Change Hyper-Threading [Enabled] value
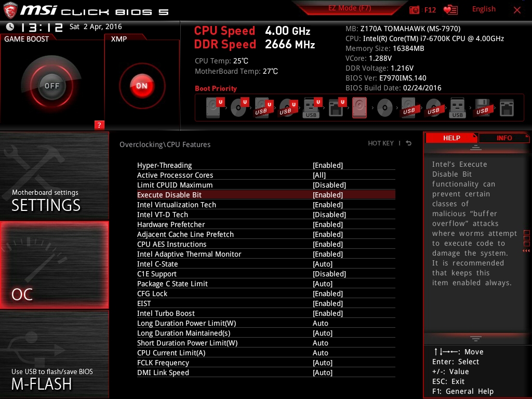The image size is (532, 399). tap(328, 165)
